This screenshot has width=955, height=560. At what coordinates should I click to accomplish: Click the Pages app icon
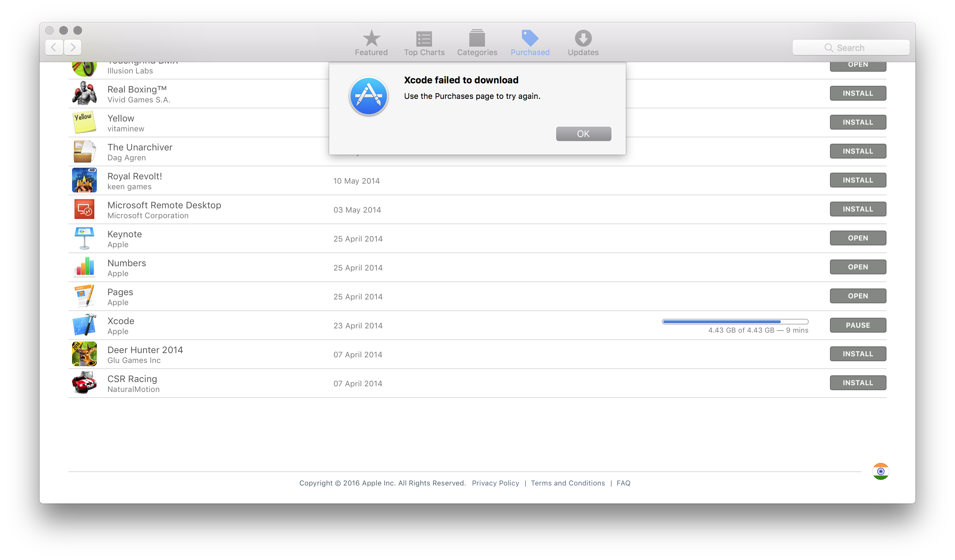click(84, 296)
